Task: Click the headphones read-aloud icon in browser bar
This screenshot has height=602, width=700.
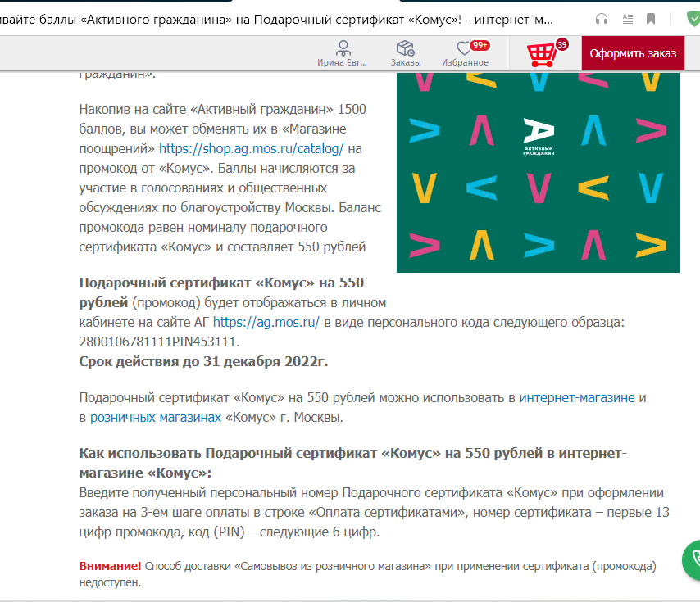Action: [x=602, y=19]
